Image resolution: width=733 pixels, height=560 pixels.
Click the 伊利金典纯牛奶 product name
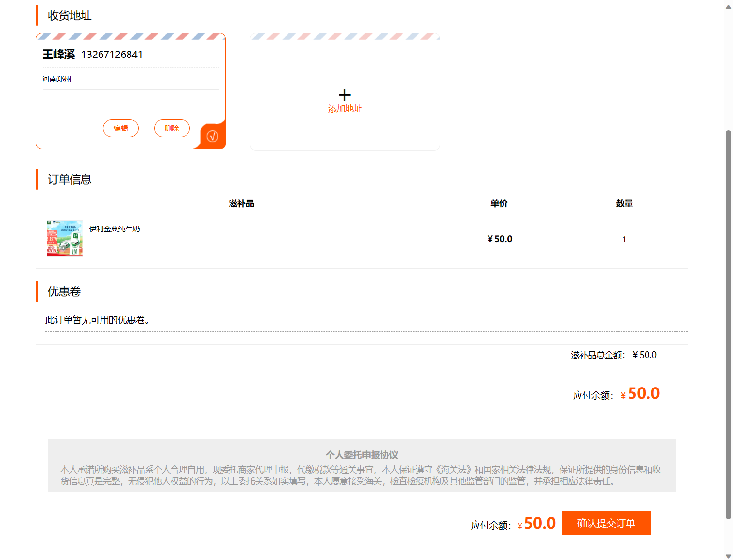[114, 229]
